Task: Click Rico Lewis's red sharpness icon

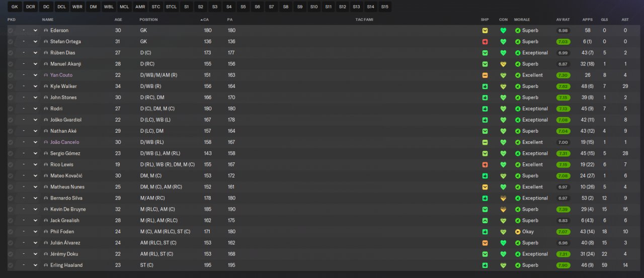Action: click(x=485, y=164)
